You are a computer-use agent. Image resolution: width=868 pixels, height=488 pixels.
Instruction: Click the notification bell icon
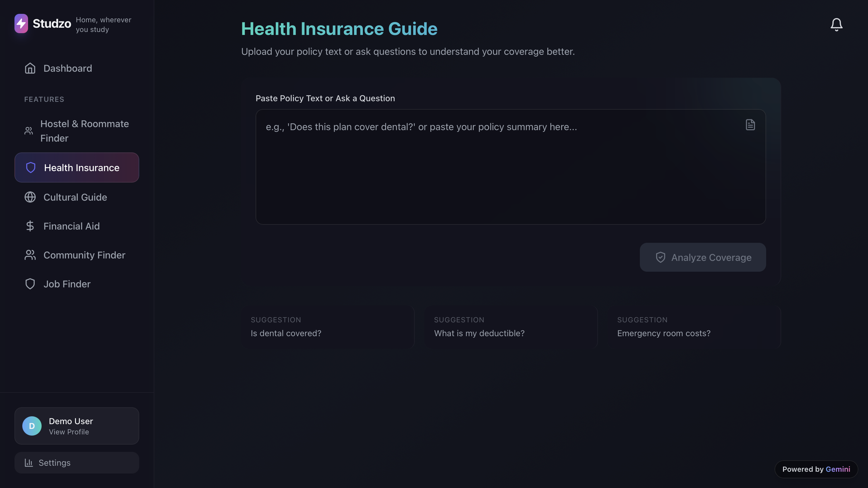[836, 25]
